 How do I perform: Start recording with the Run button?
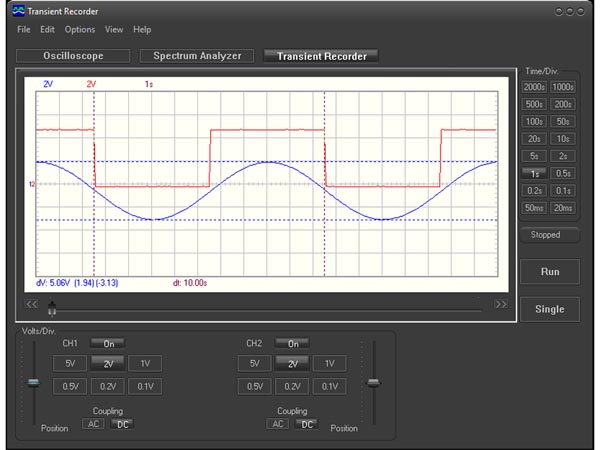pos(550,272)
